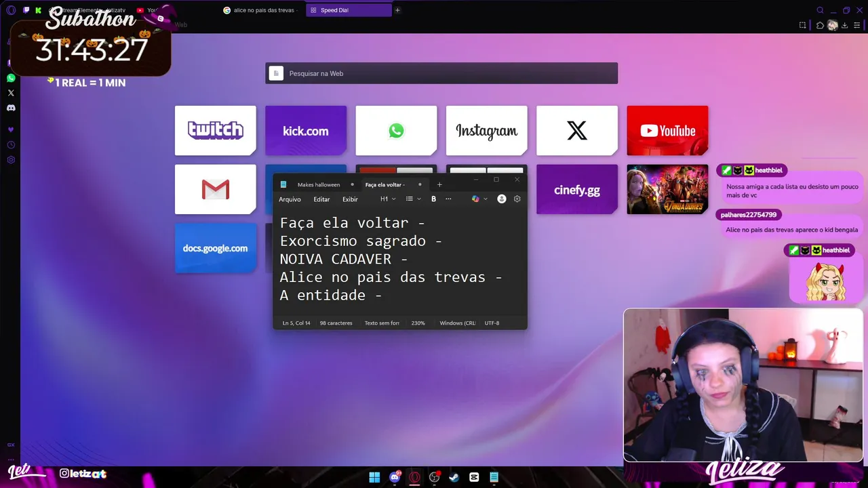
Task: Click the line A entidade in Notepad
Action: [x=331, y=296]
